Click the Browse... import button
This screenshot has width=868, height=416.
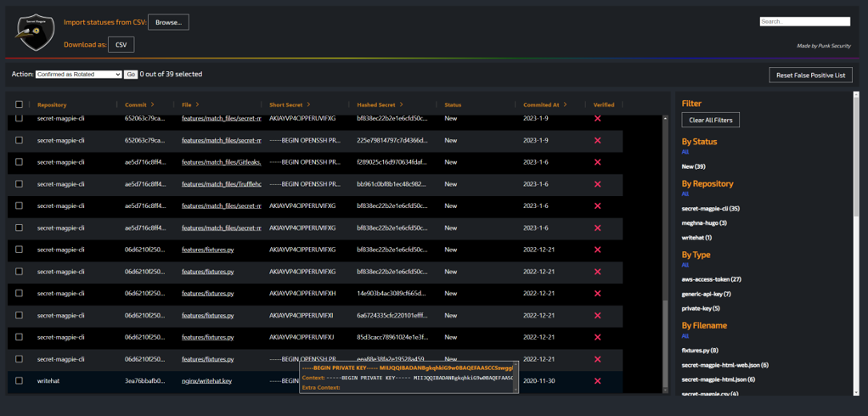[168, 22]
